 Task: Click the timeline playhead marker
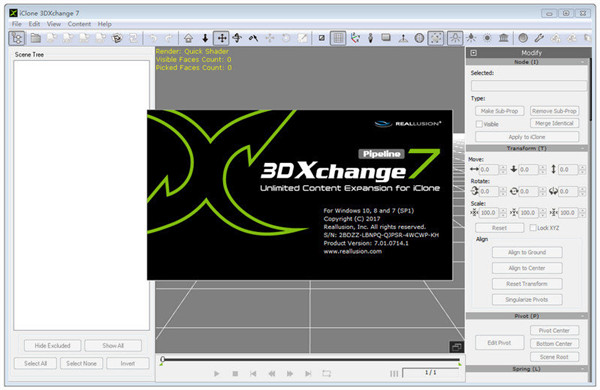[163, 359]
